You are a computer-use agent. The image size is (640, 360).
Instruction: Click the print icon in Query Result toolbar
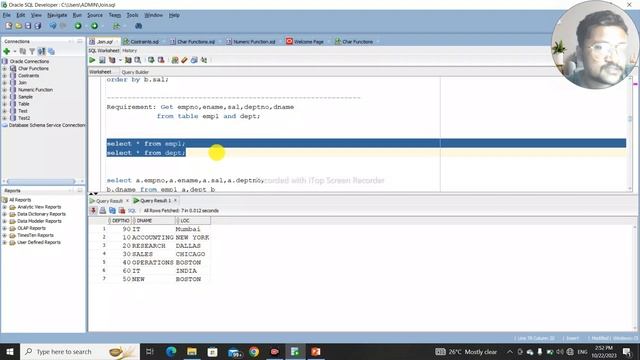[102, 211]
